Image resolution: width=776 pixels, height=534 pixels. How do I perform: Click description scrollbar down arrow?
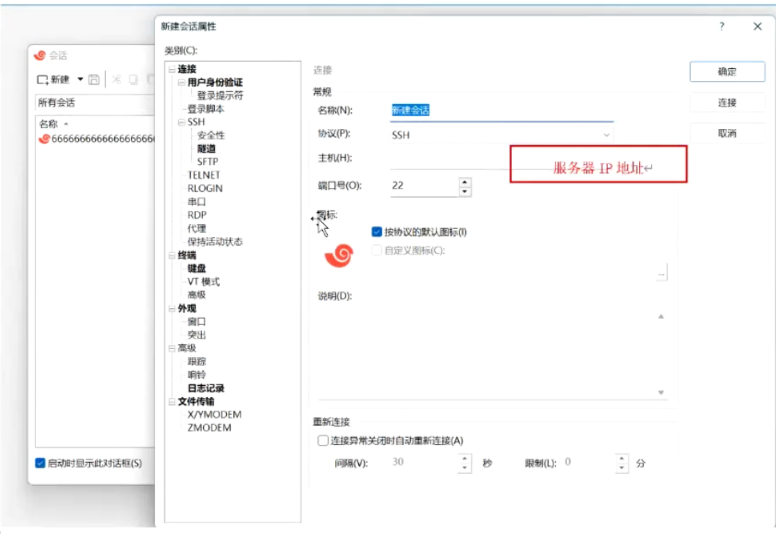click(x=661, y=392)
